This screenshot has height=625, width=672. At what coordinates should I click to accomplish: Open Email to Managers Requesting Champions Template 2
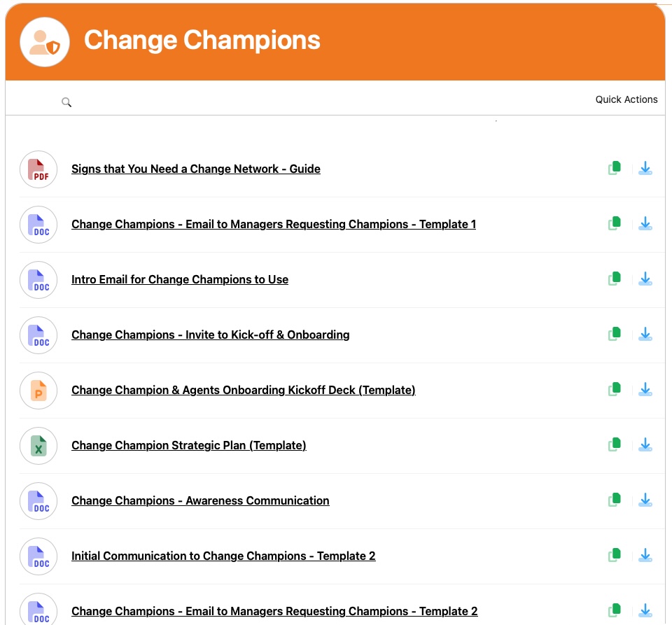click(x=274, y=612)
